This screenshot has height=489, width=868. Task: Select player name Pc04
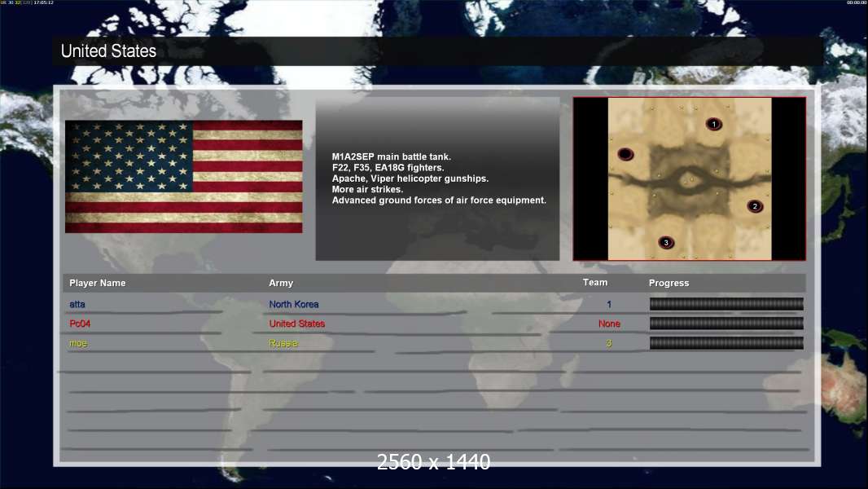coord(80,324)
